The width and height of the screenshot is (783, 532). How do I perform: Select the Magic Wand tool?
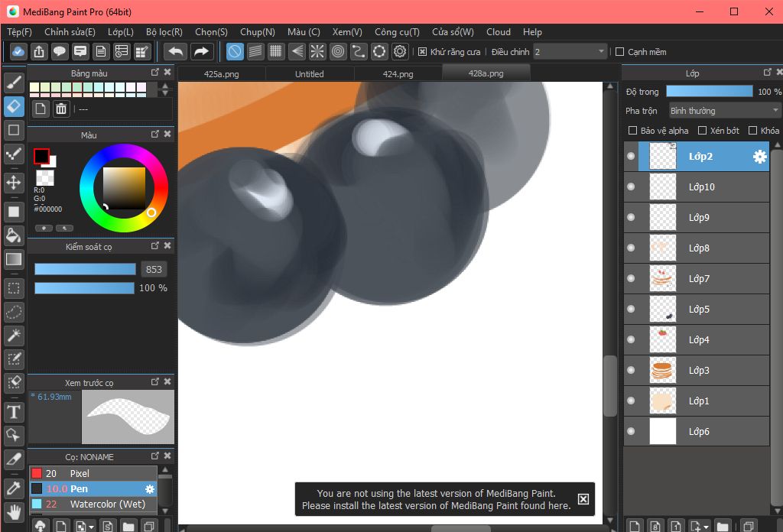click(x=14, y=336)
